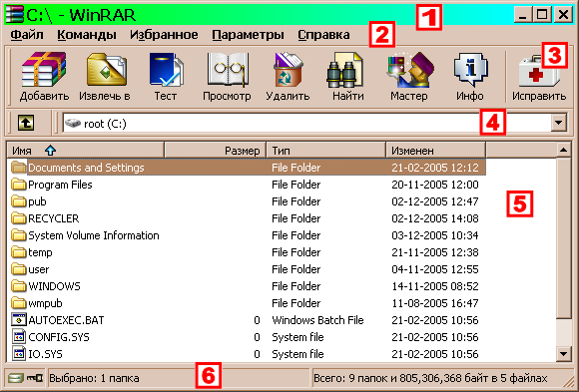Screen dimensions: 579x392
Task: Sort list by Изменен column header
Action: pos(435,151)
